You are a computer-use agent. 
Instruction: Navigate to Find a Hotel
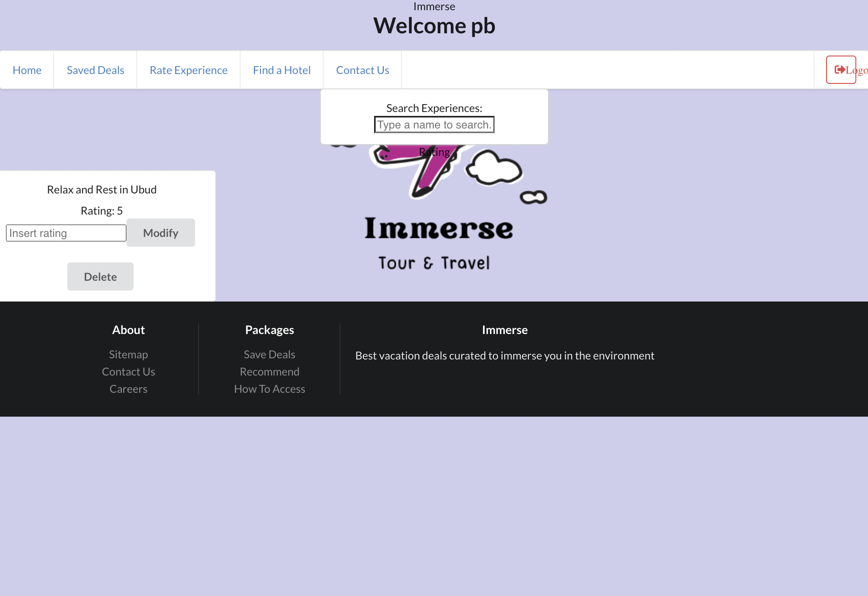[282, 70]
